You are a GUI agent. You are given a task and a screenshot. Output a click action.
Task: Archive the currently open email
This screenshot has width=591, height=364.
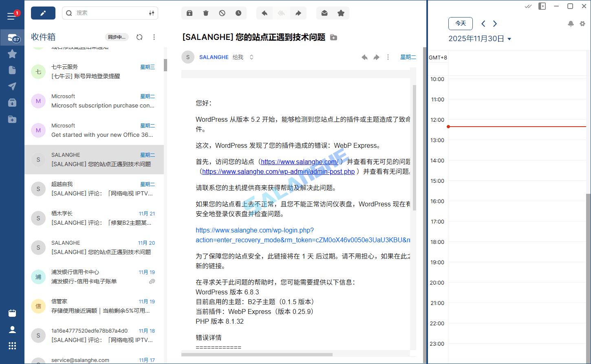tap(189, 13)
